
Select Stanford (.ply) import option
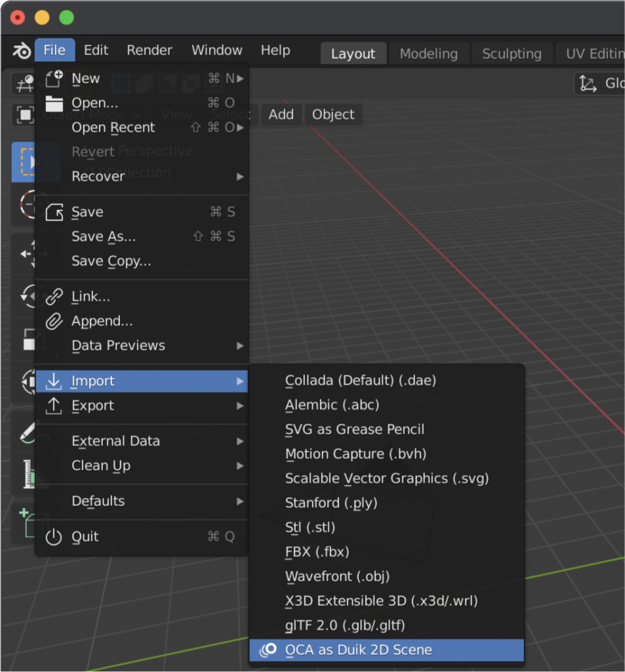(387, 503)
